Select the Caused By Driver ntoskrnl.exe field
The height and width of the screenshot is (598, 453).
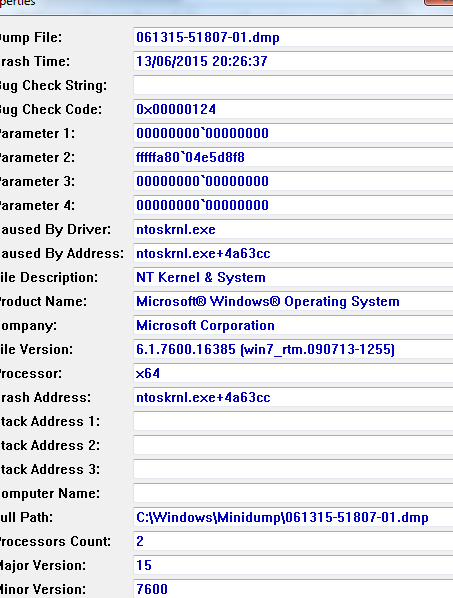point(293,229)
